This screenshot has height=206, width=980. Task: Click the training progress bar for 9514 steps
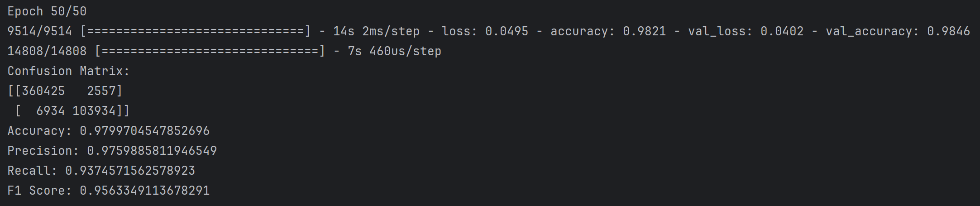coord(195,31)
